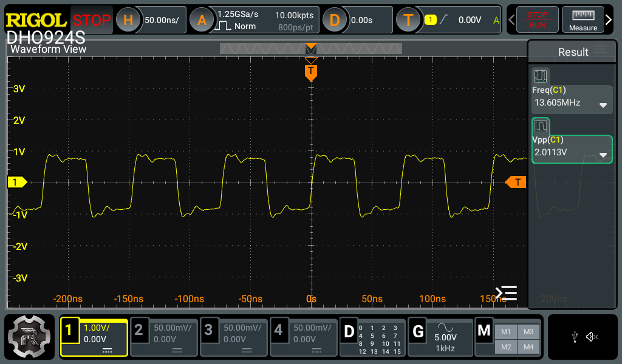Screen dimensions: 622x364
Task: Tap the USB connection status icon
Action: (575, 337)
